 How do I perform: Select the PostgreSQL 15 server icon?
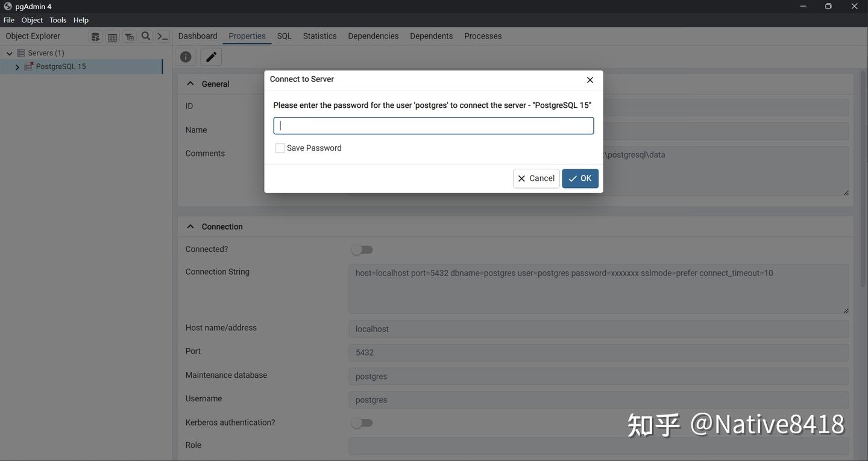(x=28, y=66)
